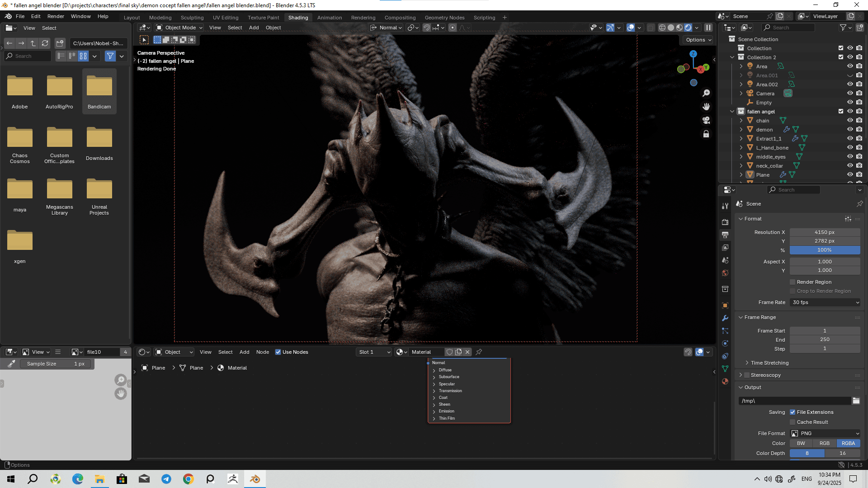Switch to material preview shading
This screenshot has width=868, height=488.
679,28
